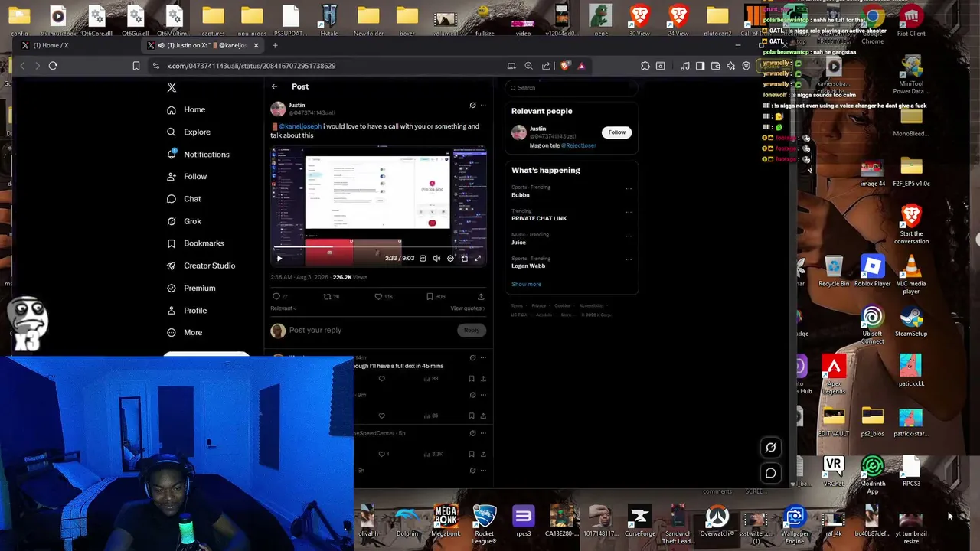This screenshot has height=551, width=980.
Task: Open a new browser tab
Action: [x=275, y=45]
